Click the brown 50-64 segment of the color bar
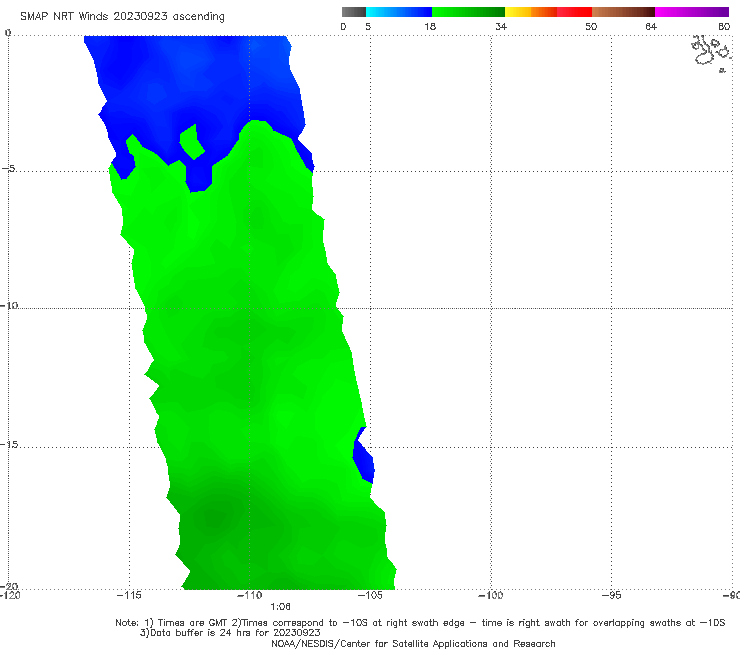Screen dimensions: 740x650 (x=623, y=12)
